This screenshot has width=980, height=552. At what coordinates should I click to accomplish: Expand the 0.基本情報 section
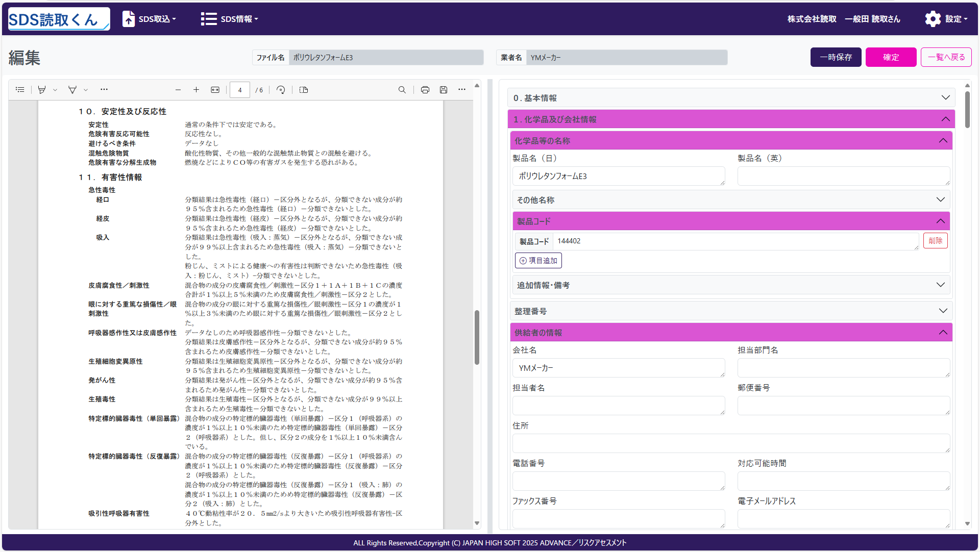(x=731, y=98)
